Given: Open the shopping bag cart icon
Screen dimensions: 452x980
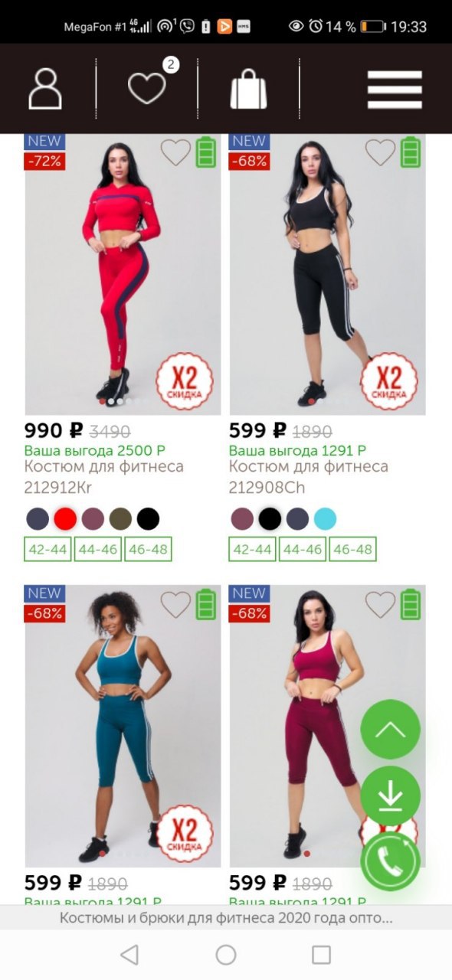Looking at the screenshot, I should (249, 88).
